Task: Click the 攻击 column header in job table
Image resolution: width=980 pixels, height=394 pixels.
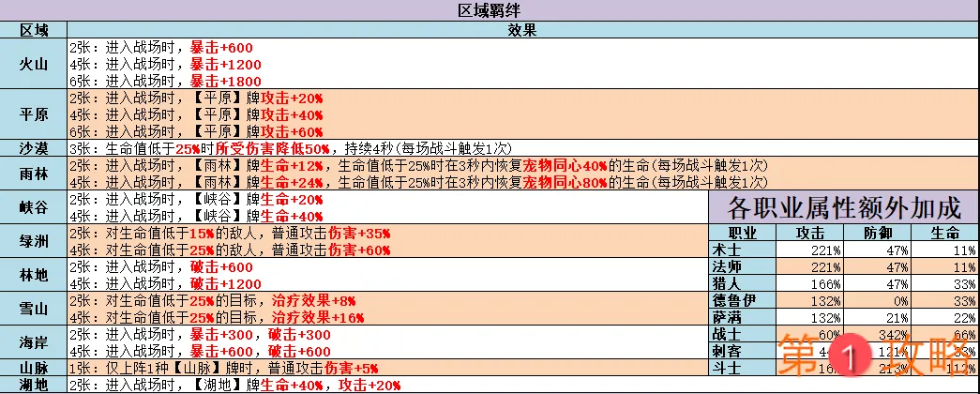Action: (810, 234)
